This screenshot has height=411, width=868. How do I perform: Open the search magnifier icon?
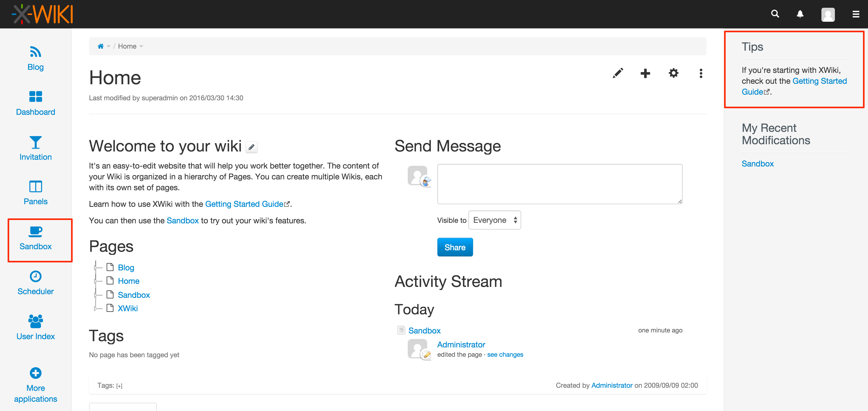tap(775, 14)
